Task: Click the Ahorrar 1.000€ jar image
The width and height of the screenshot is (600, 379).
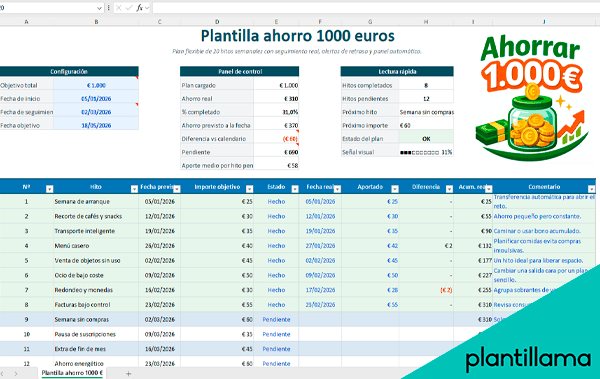Action: 531,98
